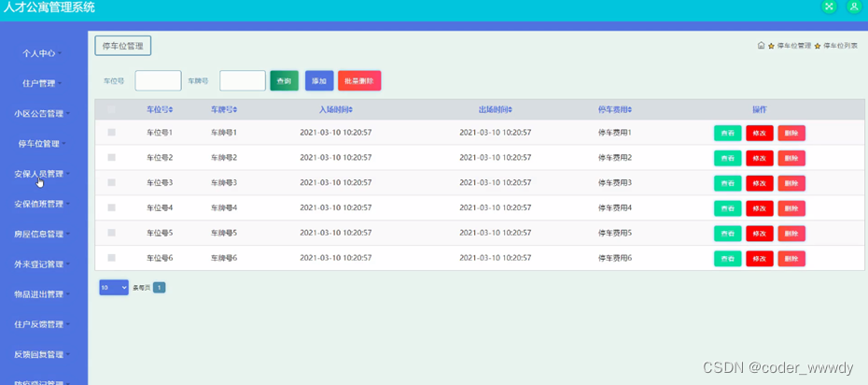View details of row 车位号4

tap(727, 208)
